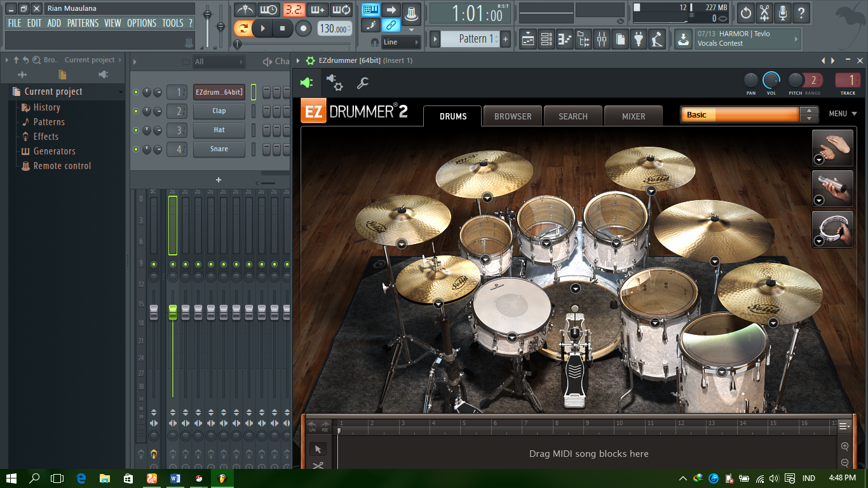Add a new pattern with plus button
Screen dimensions: 868x488
[x=506, y=39]
